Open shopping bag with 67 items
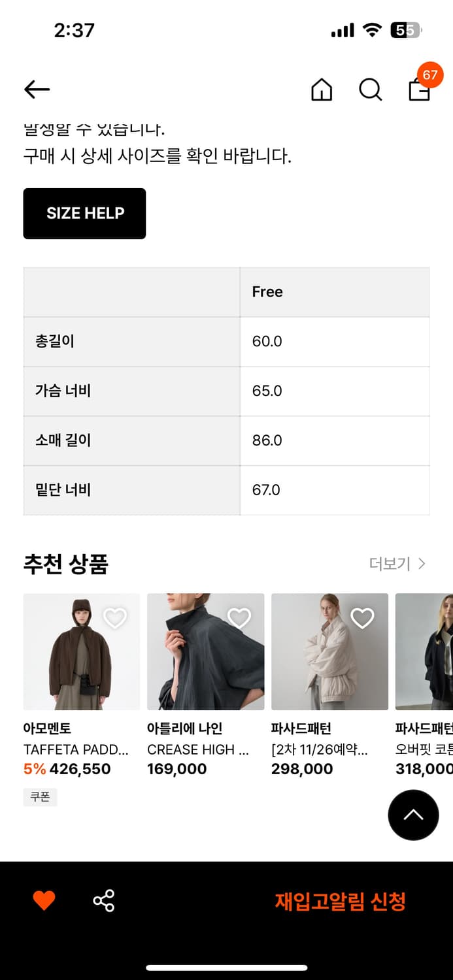This screenshot has height=980, width=453. tap(418, 91)
